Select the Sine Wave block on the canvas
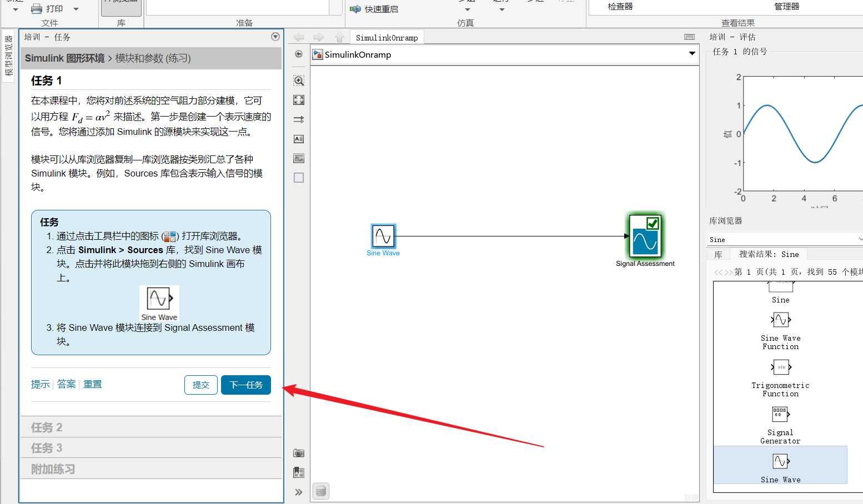The width and height of the screenshot is (863, 504). point(383,236)
